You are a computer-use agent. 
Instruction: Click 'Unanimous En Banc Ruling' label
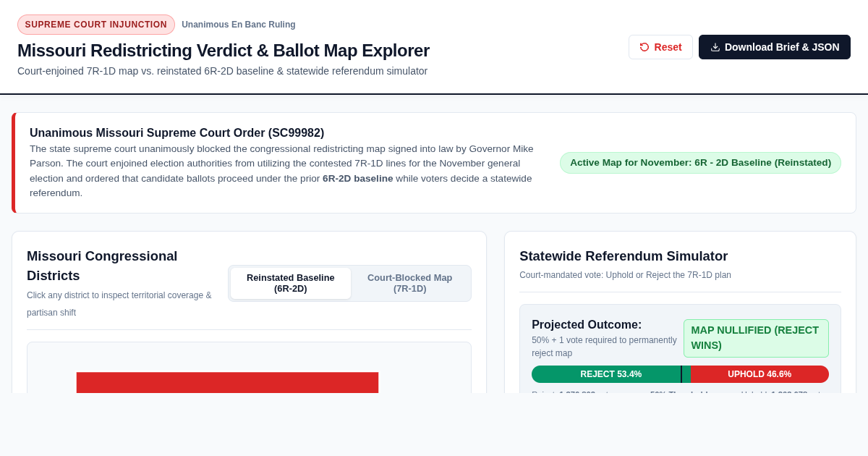(x=239, y=25)
